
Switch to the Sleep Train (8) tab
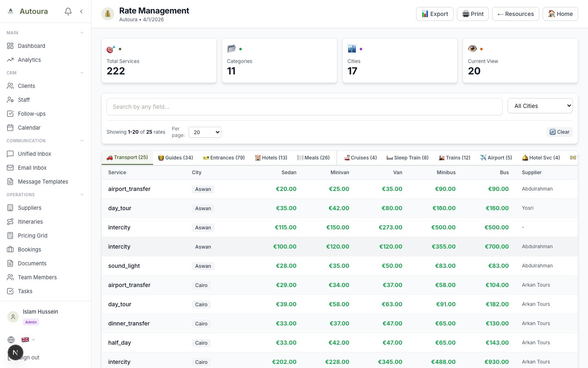tap(408, 157)
